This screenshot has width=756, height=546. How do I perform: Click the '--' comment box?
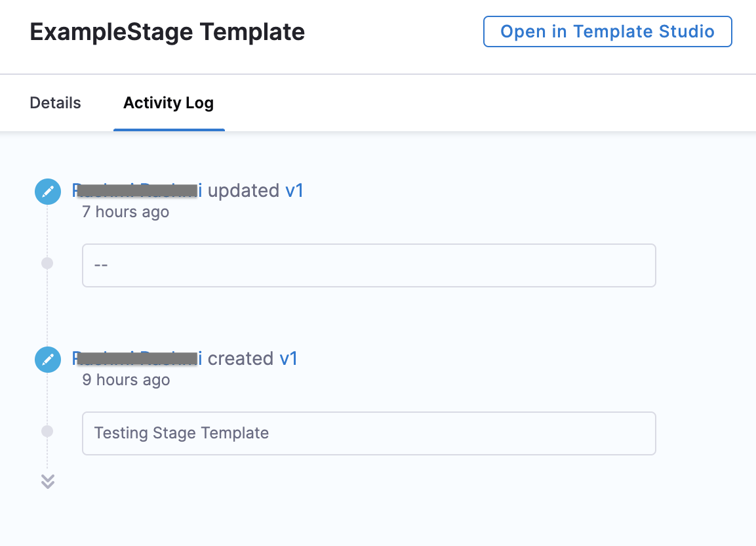(x=368, y=266)
